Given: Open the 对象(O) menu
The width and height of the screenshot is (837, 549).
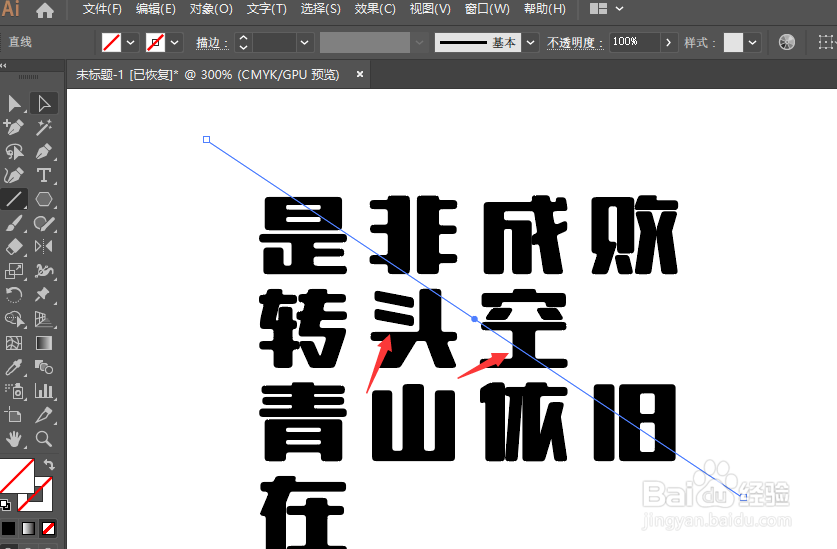Looking at the screenshot, I should click(x=211, y=9).
